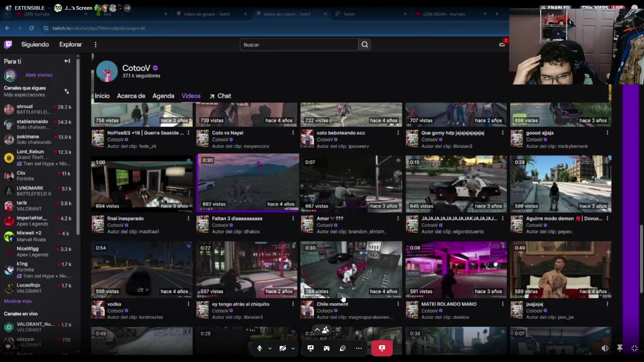644x362 pixels.
Task: Open CotooV channel avatar
Action: [107, 71]
